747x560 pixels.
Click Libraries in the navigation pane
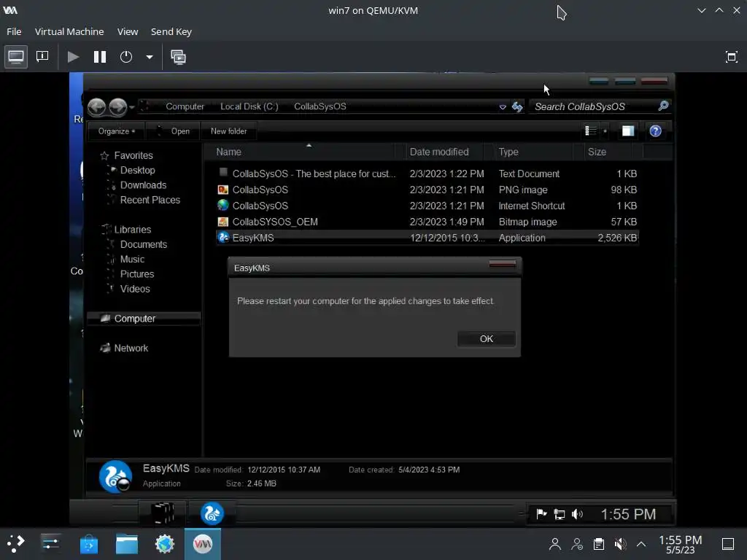133,230
